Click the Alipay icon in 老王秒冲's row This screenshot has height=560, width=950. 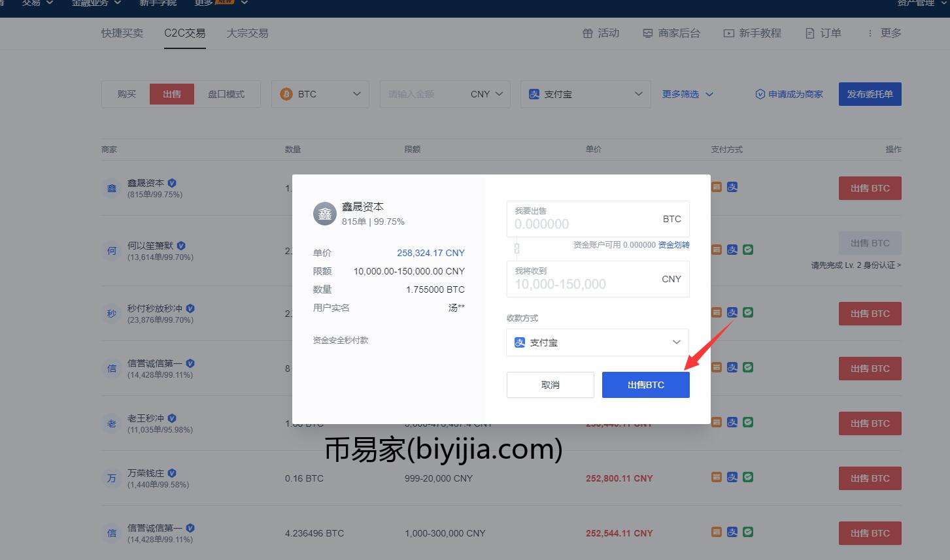click(x=732, y=422)
